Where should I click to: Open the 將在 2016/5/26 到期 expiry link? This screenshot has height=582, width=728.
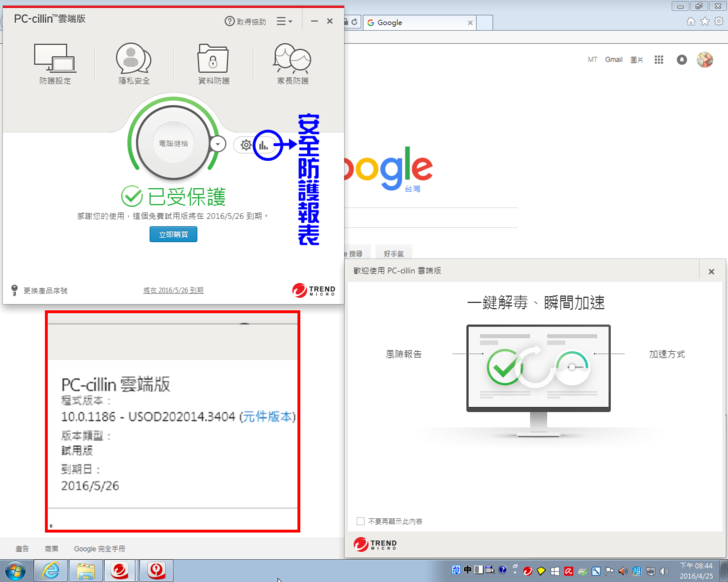click(173, 291)
